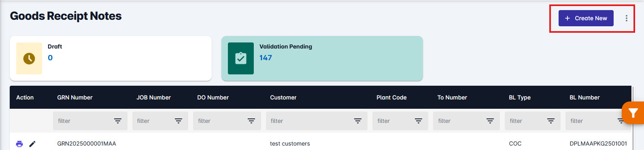Viewport: 644px width, 150px height.
Task: Open the orange floating filter funnel button
Action: point(633,113)
